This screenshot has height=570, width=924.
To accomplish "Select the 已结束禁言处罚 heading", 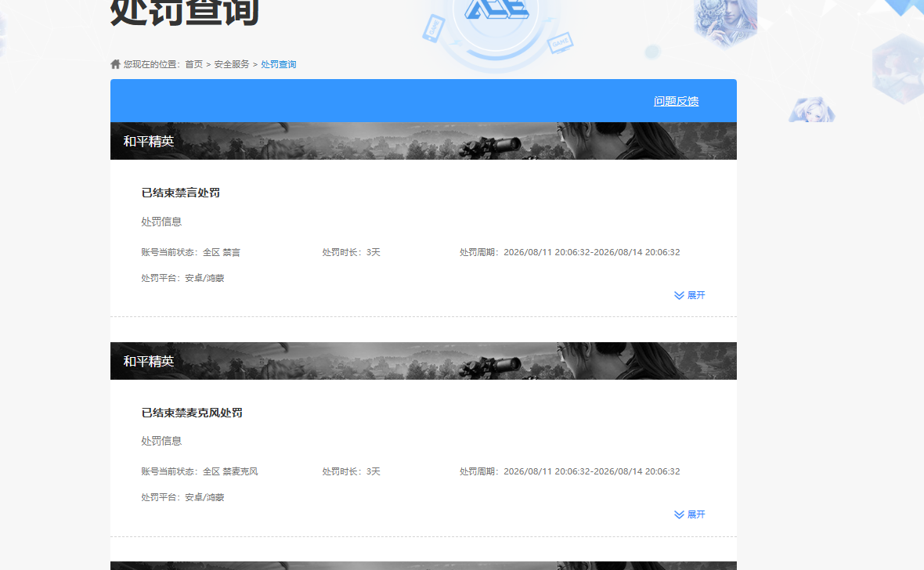I will pos(180,193).
